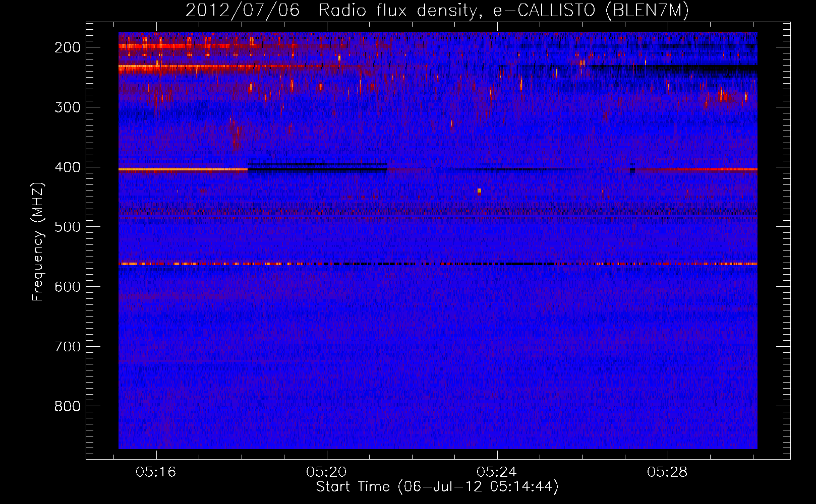Click the 05:28 time tick label

667,472
